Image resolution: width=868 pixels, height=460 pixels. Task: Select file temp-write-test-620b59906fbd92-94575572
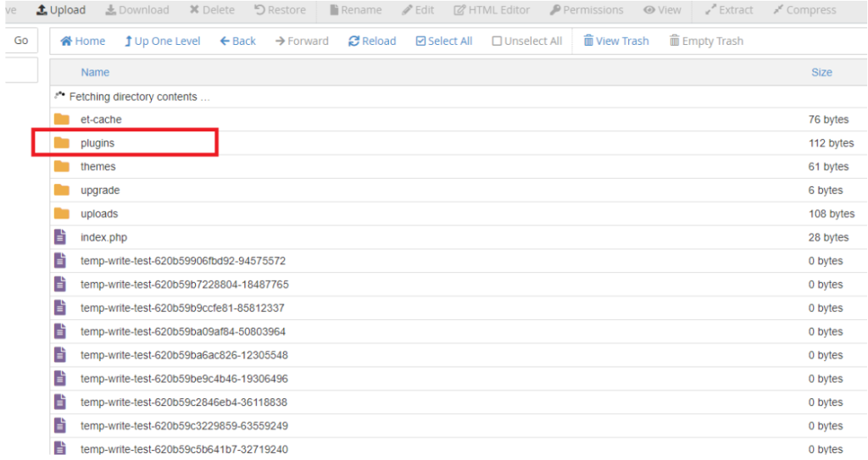click(x=183, y=261)
